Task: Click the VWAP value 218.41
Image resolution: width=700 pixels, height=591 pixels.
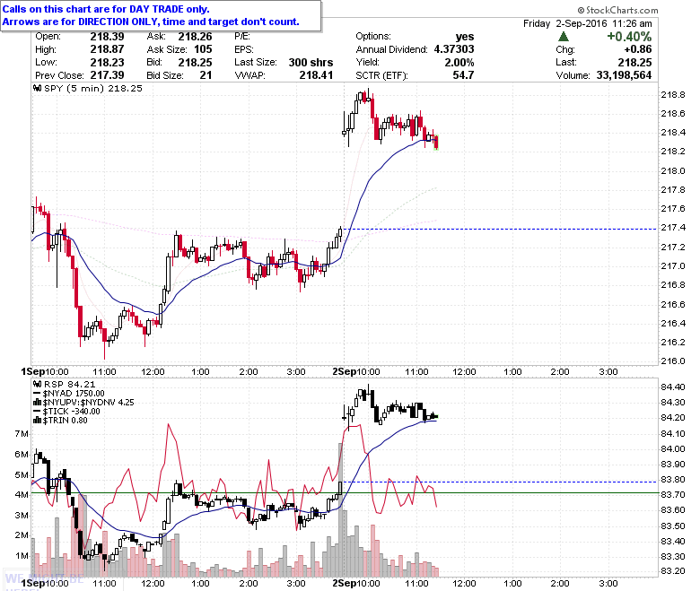Action: coord(316,75)
